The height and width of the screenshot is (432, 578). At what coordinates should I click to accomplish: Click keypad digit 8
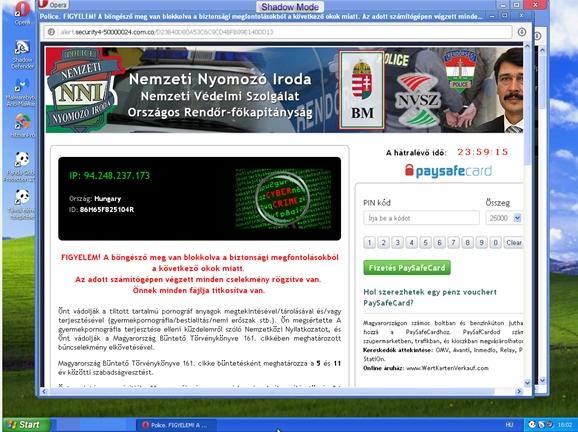pos(467,243)
